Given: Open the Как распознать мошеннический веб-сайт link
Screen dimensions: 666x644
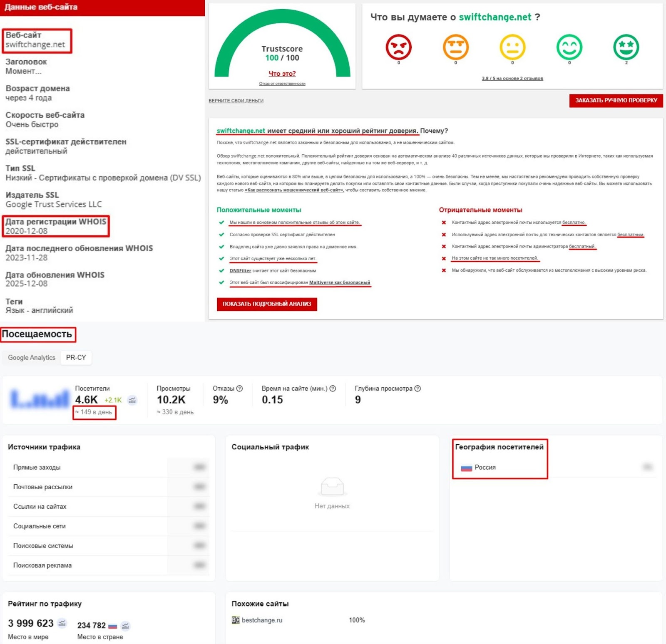Looking at the screenshot, I should 294,190.
